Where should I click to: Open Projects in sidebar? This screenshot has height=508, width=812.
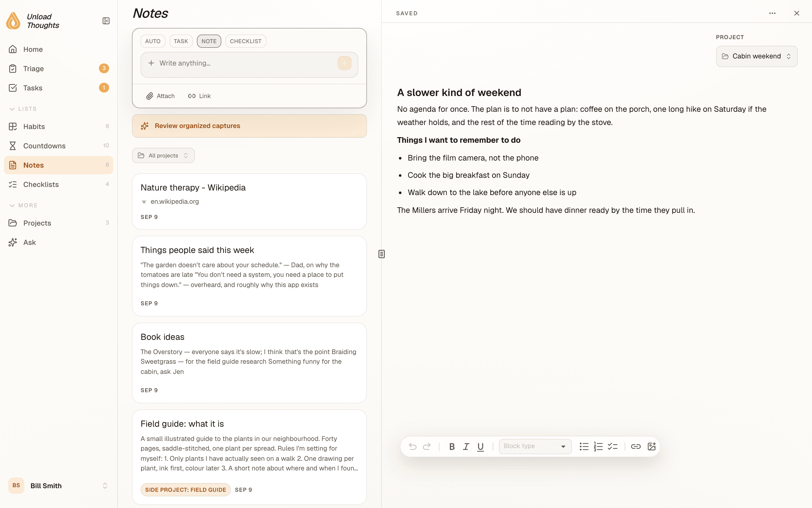tap(59, 223)
